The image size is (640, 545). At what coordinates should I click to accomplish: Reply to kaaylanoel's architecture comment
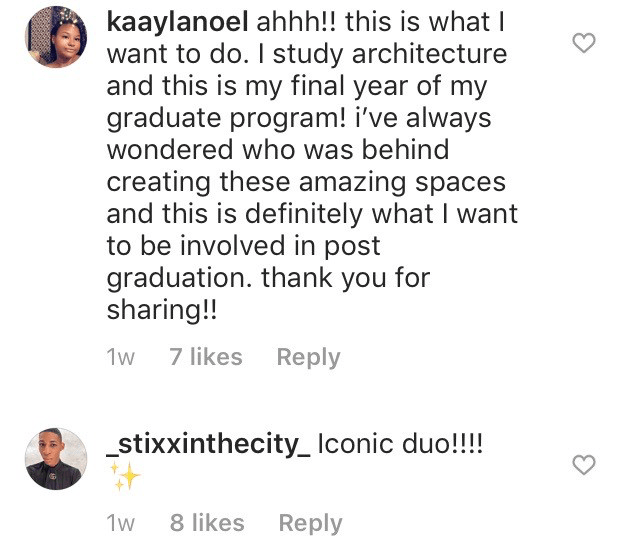point(308,357)
